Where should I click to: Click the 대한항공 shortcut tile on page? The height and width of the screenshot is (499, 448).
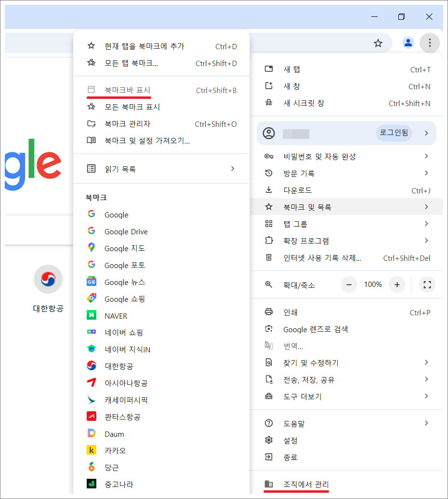coord(48,289)
